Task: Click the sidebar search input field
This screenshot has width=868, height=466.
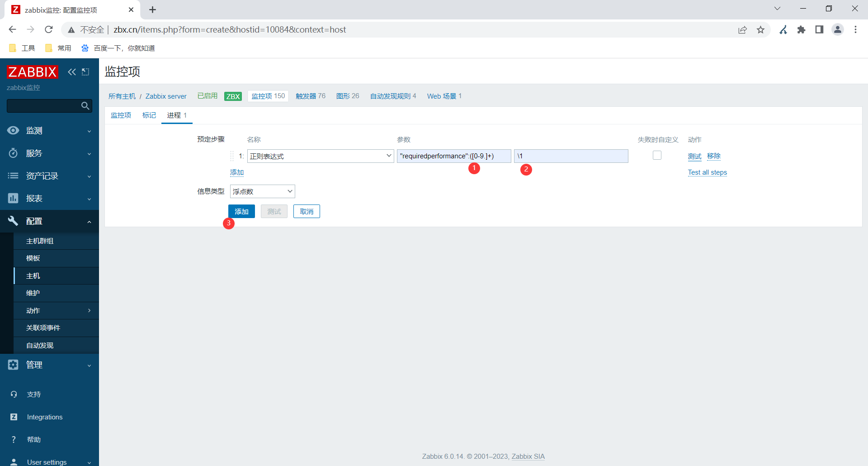Action: point(43,106)
